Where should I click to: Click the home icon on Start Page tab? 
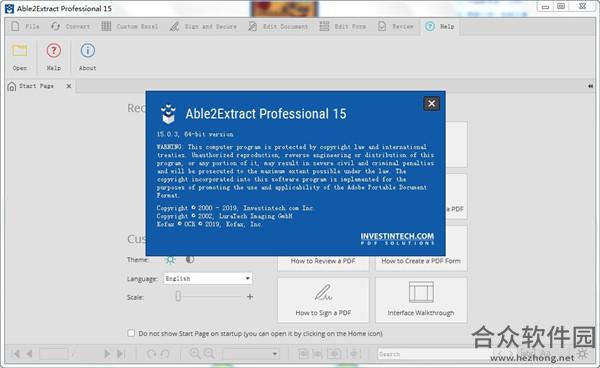[12, 86]
